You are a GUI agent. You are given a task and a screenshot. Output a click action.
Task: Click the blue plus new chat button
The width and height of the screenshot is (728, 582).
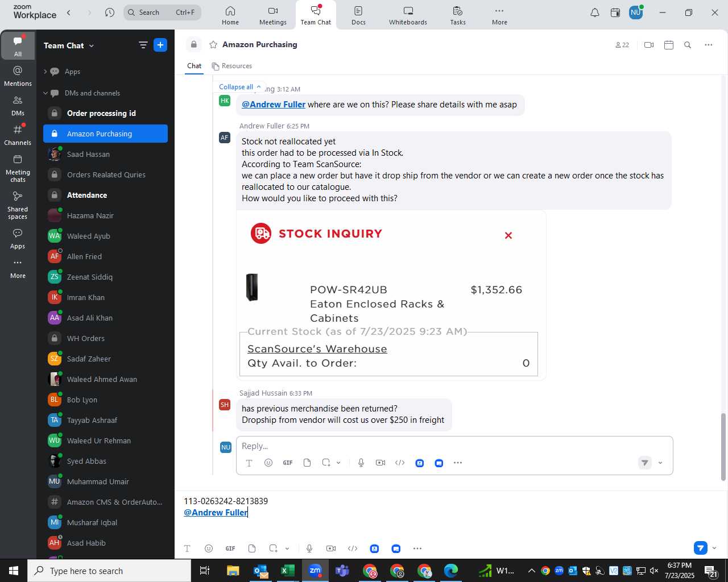point(160,45)
